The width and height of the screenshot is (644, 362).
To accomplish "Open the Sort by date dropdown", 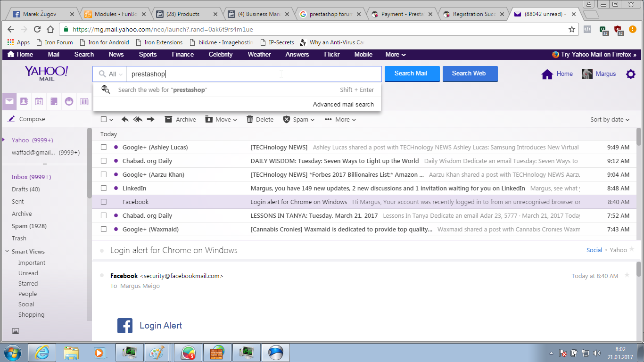I will point(610,120).
